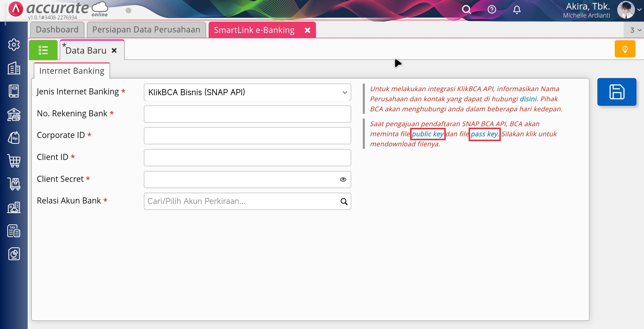Open the bank building sidebar icon
This screenshot has height=329, width=644.
[x=14, y=115]
